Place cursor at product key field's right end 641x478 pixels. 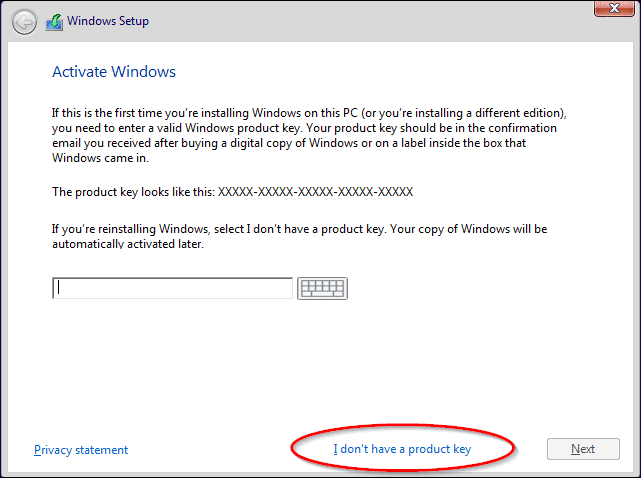(x=289, y=288)
